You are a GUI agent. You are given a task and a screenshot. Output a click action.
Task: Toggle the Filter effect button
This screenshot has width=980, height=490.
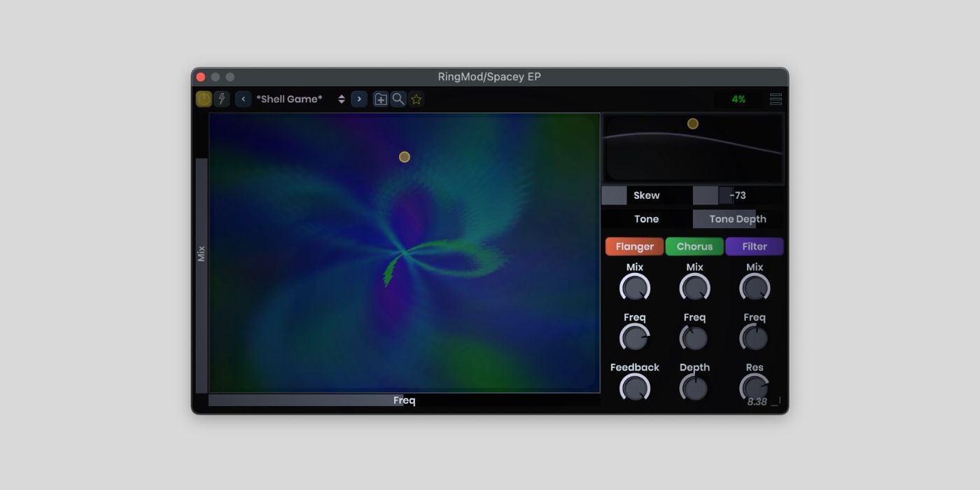click(x=755, y=246)
